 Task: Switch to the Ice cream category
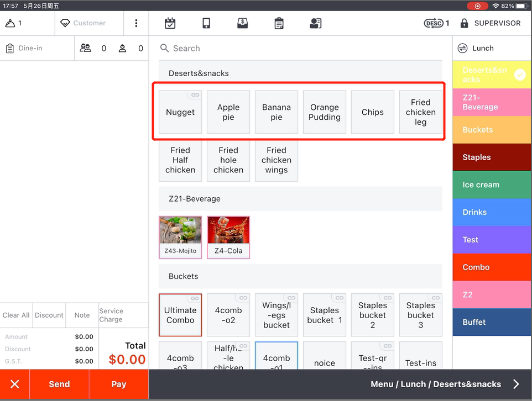pos(492,185)
